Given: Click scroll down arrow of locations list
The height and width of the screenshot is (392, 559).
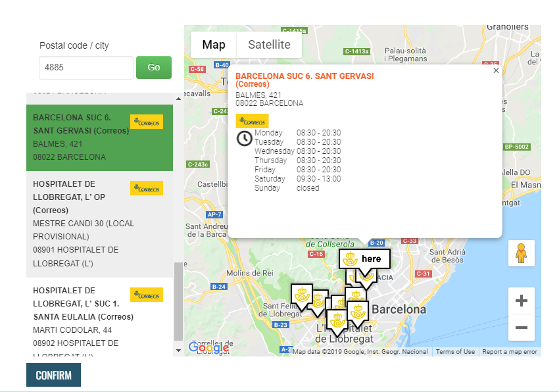Looking at the screenshot, I should pyautogui.click(x=178, y=351).
